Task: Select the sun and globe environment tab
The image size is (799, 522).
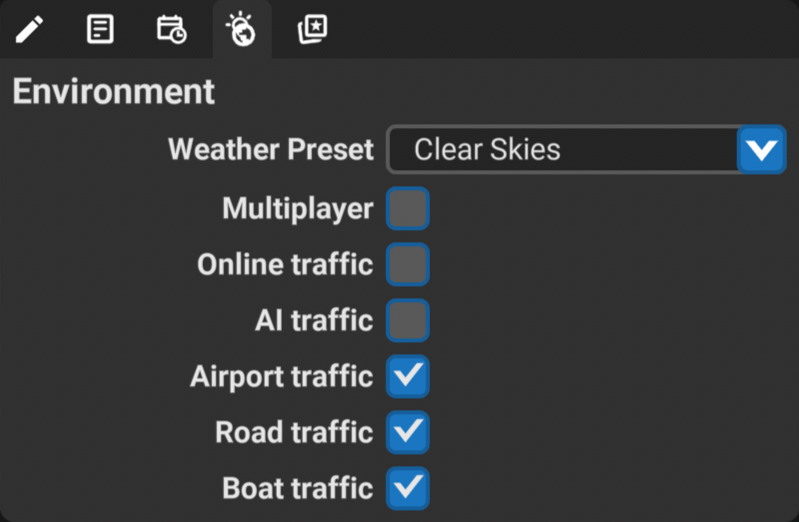Action: click(x=242, y=29)
